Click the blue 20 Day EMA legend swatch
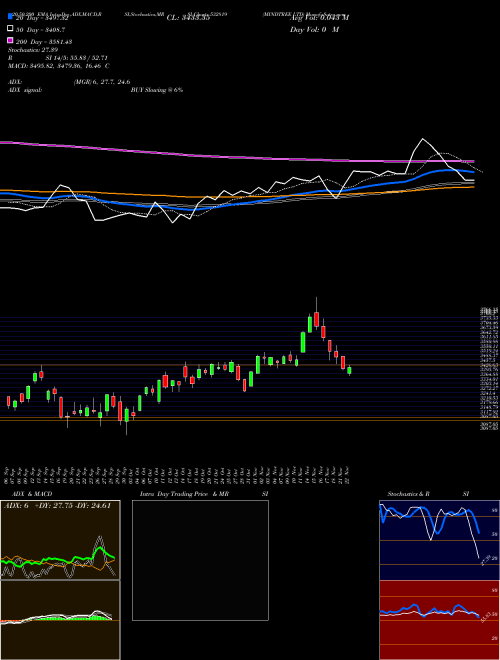The height and width of the screenshot is (660, 500). [x=10, y=17]
